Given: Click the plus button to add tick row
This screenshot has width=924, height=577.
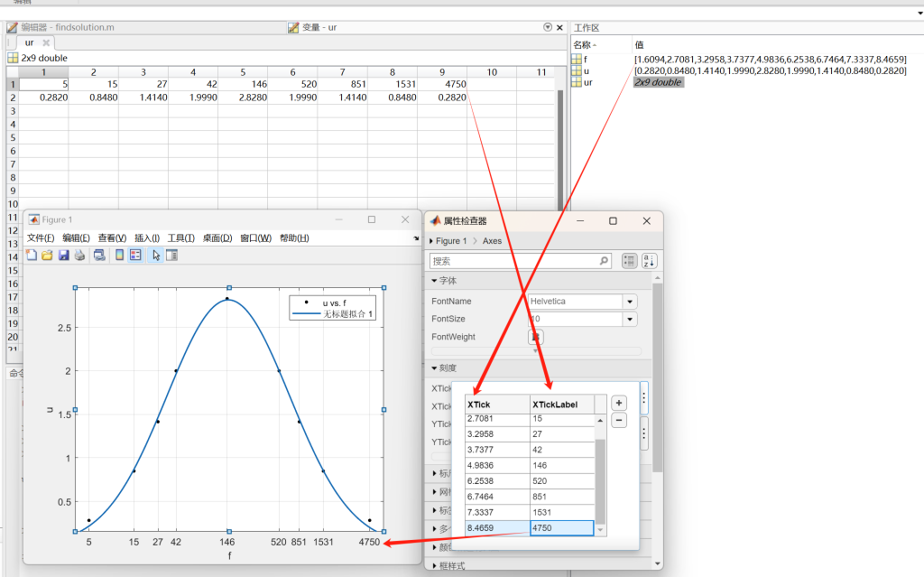Looking at the screenshot, I should (x=619, y=404).
